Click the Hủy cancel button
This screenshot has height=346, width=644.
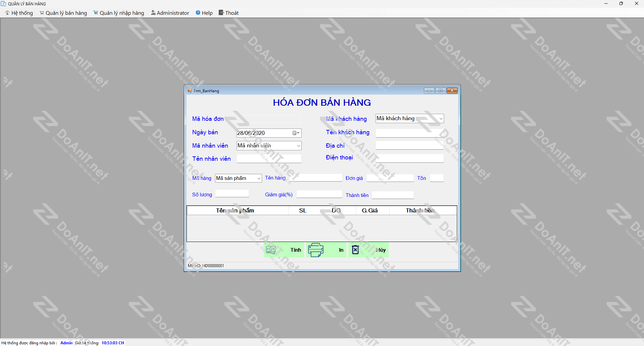click(369, 250)
